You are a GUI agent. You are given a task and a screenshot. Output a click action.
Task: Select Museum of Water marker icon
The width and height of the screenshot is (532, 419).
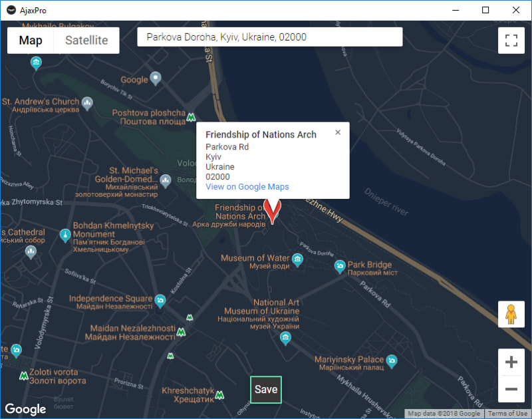[x=297, y=260]
